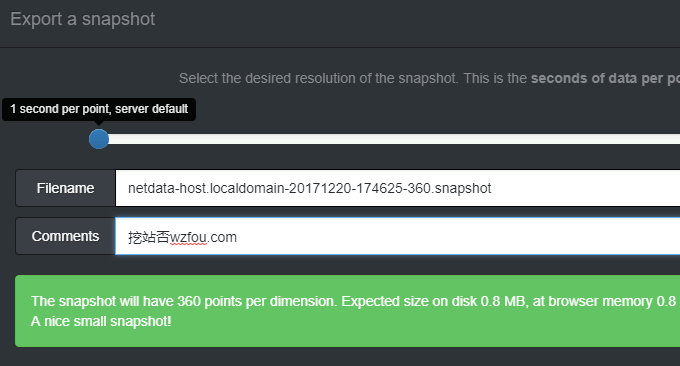Click the '1 second per point' tooltip
Viewport: 680px width, 366px height.
tap(99, 109)
